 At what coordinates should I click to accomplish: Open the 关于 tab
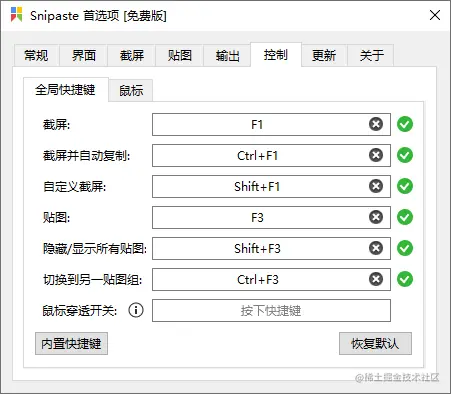371,55
